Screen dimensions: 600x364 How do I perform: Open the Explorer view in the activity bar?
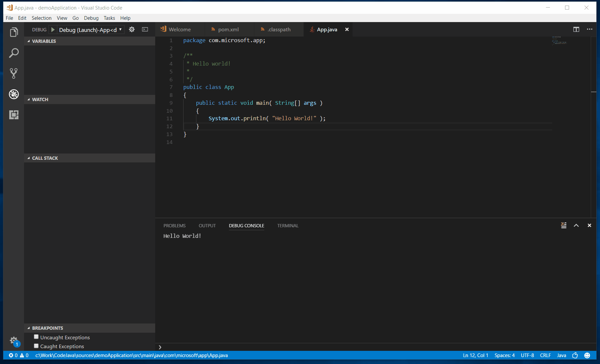pyautogui.click(x=14, y=32)
